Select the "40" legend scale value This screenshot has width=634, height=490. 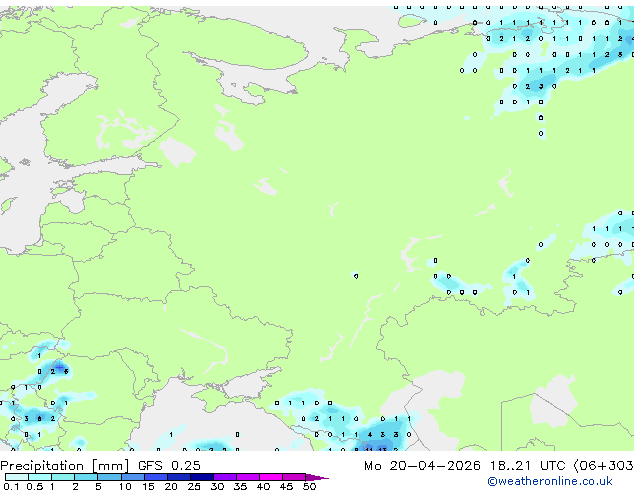point(263,486)
